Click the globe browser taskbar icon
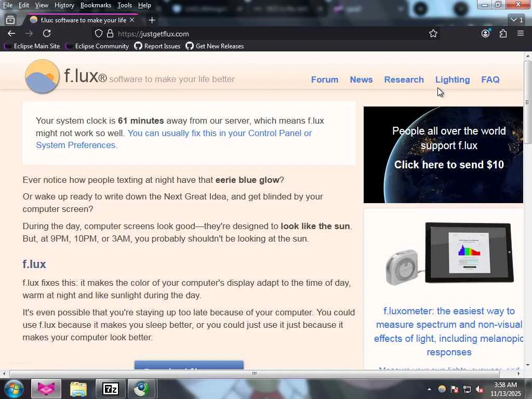This screenshot has width=532, height=399. (142, 389)
